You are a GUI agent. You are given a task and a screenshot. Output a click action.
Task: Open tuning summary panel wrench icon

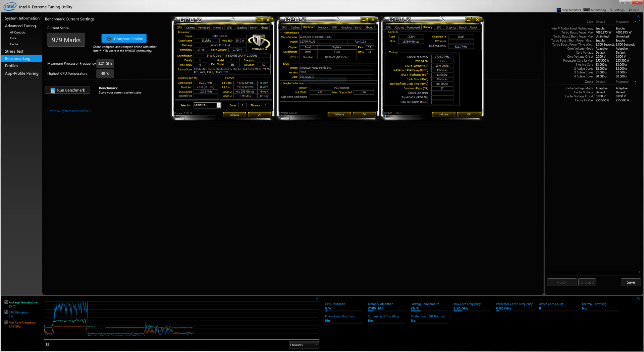(639, 16)
